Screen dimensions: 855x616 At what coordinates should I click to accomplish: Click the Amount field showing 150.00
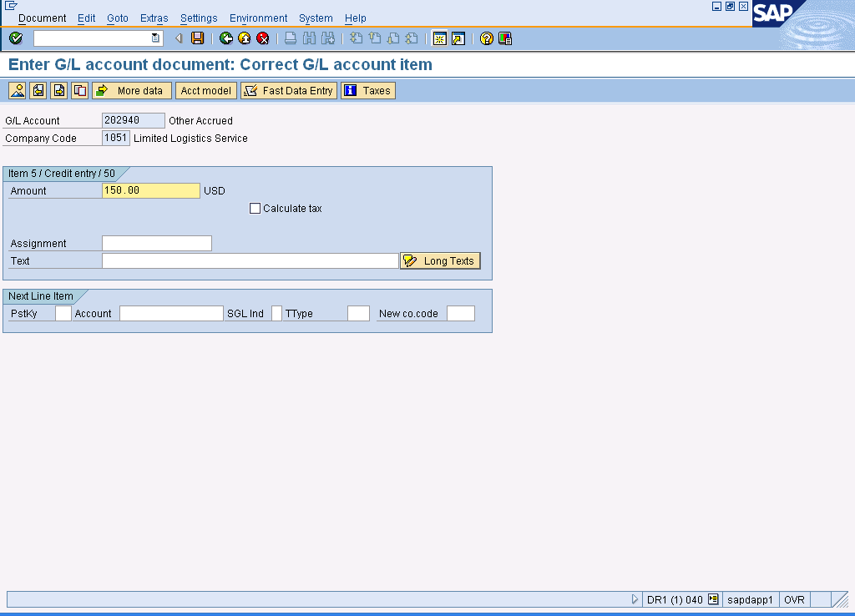tap(151, 190)
